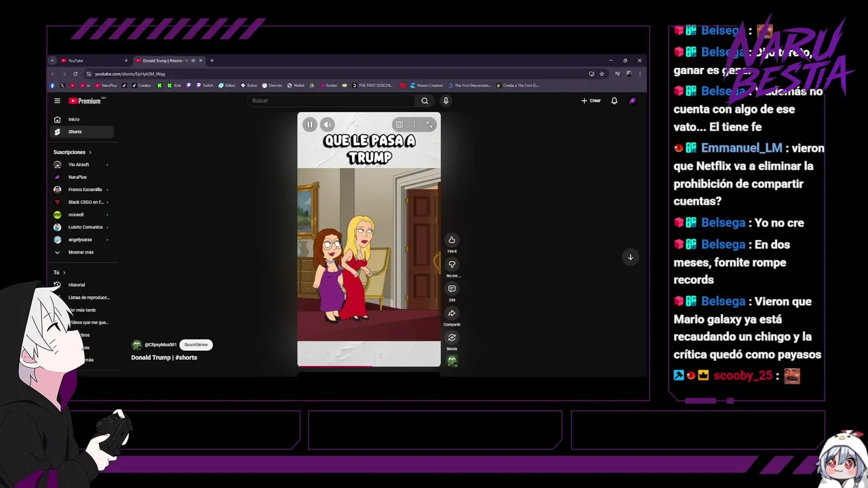Viewport: 868px width, 488px height.
Task: Expand the Suscripciones section chevron
Action: pyautogui.click(x=90, y=152)
